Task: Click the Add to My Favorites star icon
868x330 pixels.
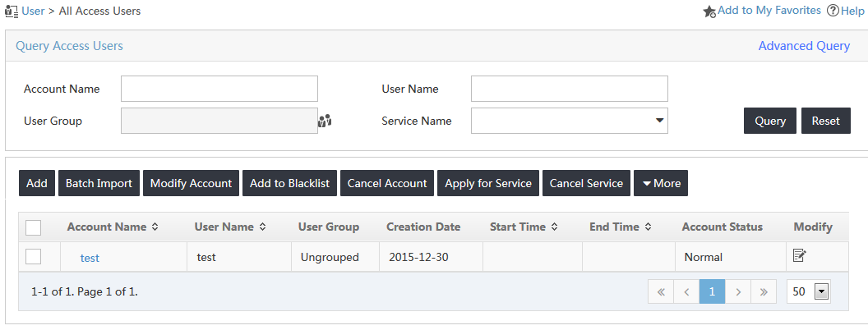Action: [709, 11]
